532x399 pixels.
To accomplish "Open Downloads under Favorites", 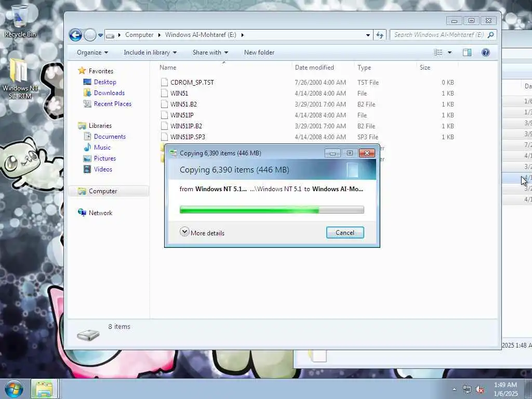I will 109,92.
